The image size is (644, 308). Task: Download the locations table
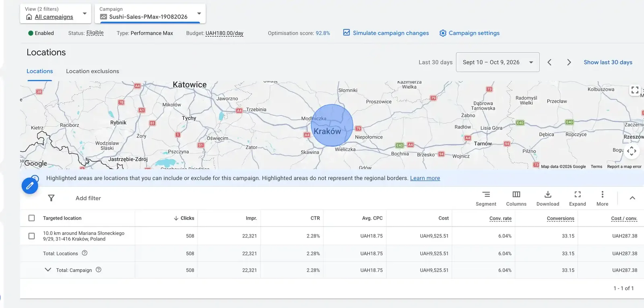[548, 198]
